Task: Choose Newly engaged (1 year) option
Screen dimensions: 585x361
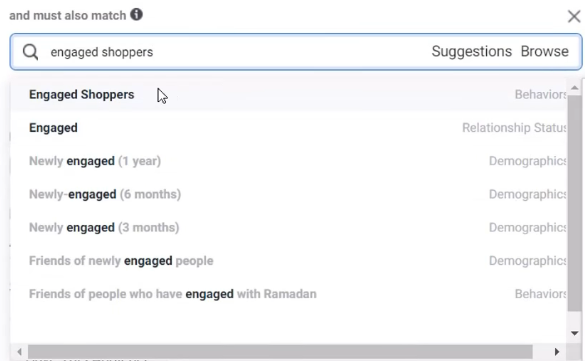Action: [288, 161]
